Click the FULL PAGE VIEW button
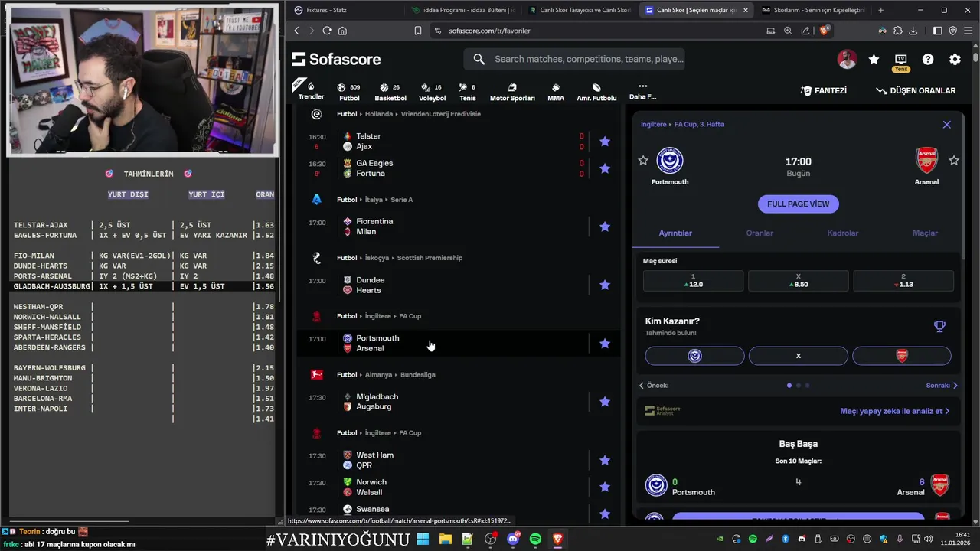Viewport: 980px width, 551px height. click(799, 204)
